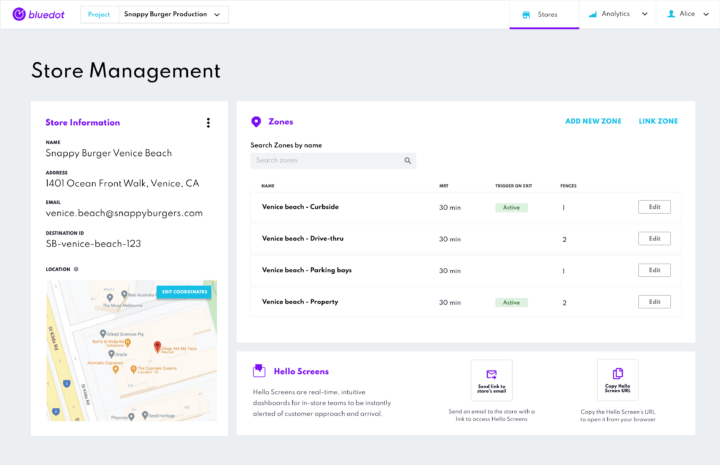This screenshot has width=720, height=465.
Task: Open the Alice account dropdown chevron
Action: [x=706, y=14]
